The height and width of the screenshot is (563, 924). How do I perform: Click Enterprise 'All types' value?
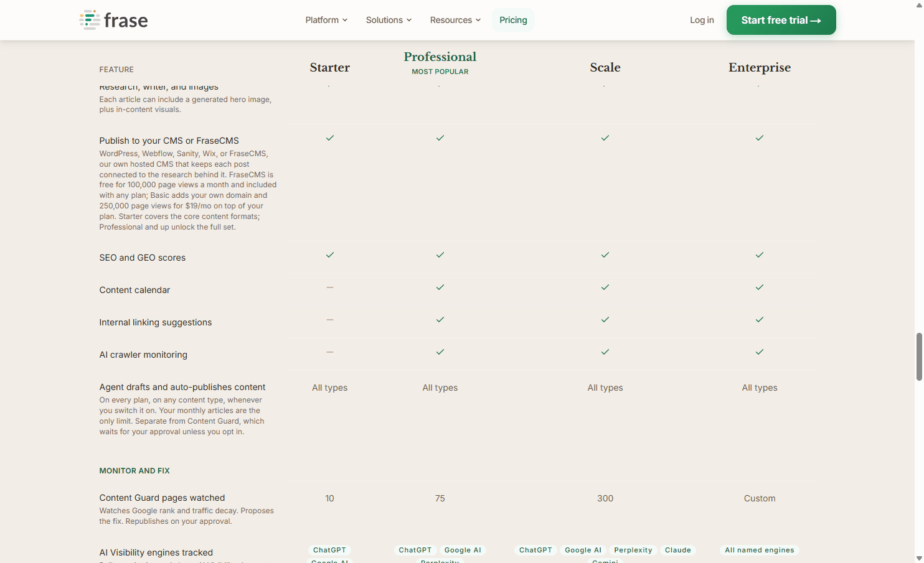760,388
